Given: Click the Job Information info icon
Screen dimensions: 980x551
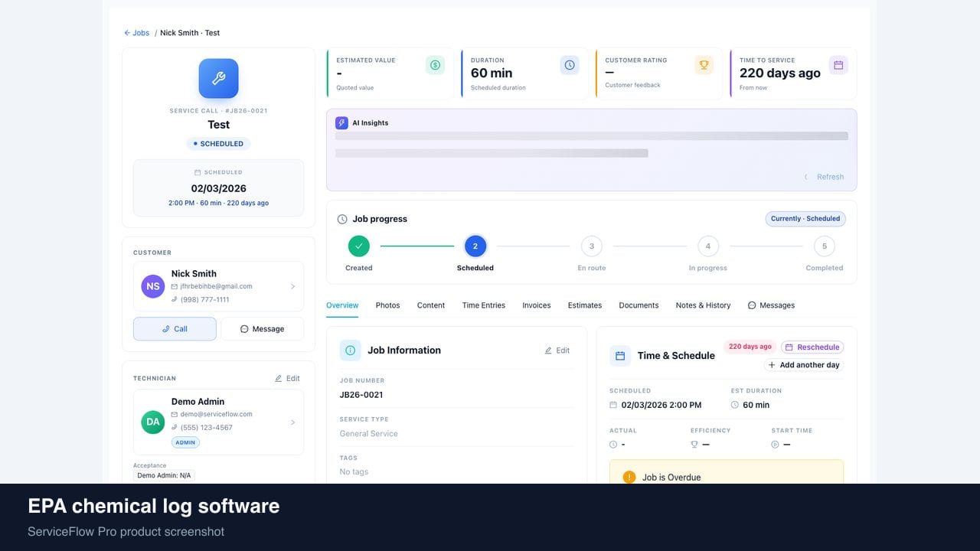Looking at the screenshot, I should [351, 350].
